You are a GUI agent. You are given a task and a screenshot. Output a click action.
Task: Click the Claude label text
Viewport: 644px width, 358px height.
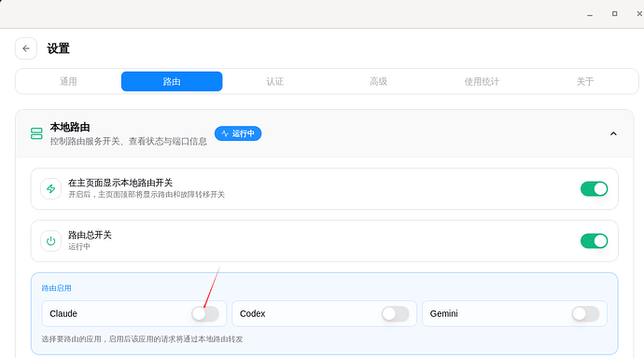[63, 313]
